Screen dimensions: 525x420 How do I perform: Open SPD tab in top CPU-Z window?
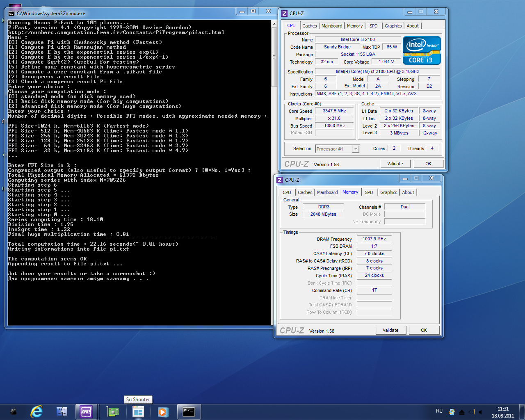click(373, 26)
